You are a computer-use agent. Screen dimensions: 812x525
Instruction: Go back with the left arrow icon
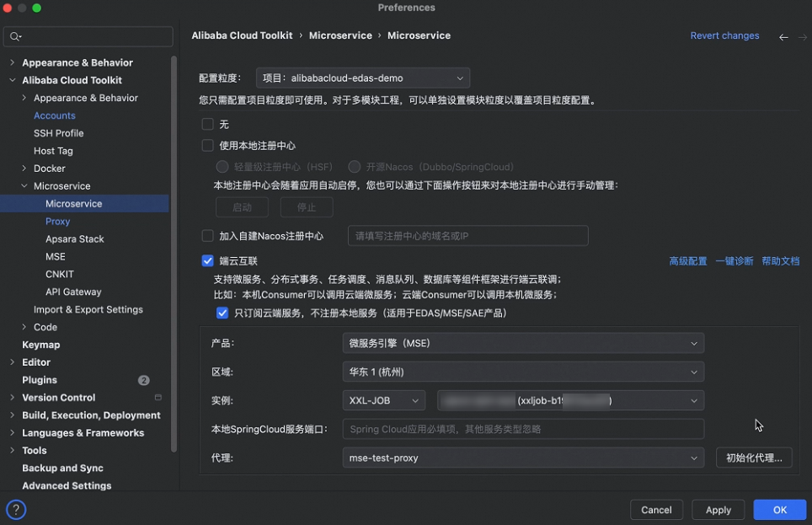coord(783,37)
